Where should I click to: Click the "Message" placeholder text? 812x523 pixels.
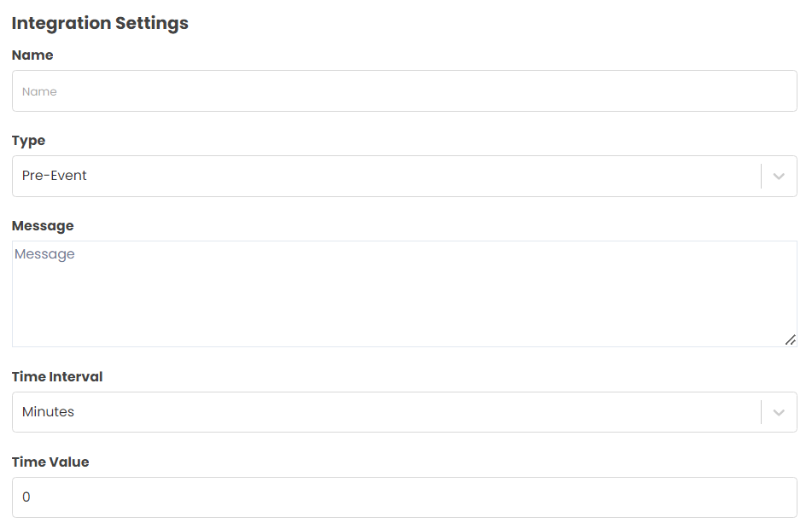44,254
